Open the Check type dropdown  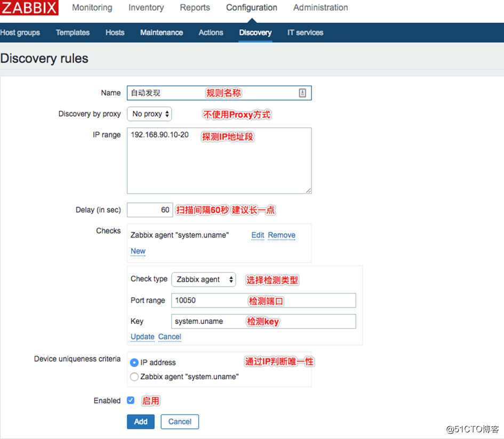point(203,279)
